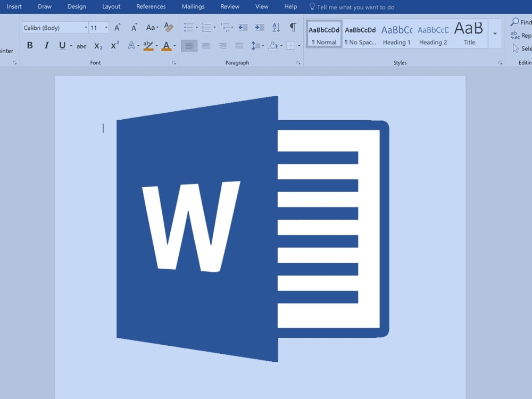
Task: Open the font size 11 dropdown
Action: (x=106, y=28)
